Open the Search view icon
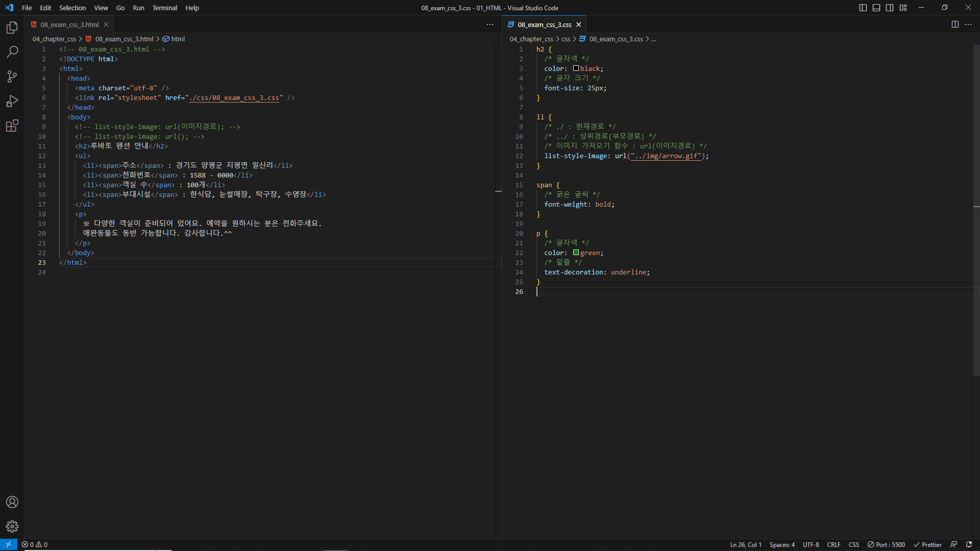980x551 pixels. (12, 52)
